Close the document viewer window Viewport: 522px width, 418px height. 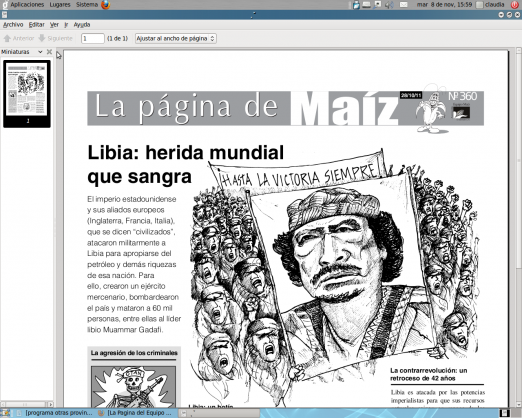tap(517, 15)
